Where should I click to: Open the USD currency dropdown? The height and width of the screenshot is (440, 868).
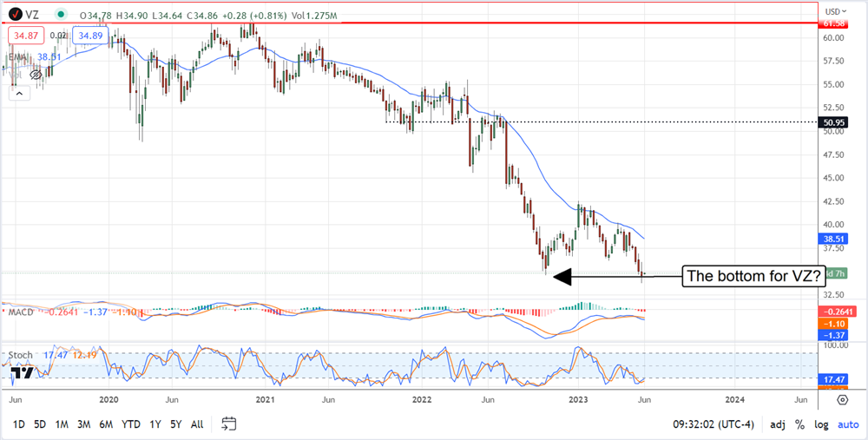click(835, 10)
